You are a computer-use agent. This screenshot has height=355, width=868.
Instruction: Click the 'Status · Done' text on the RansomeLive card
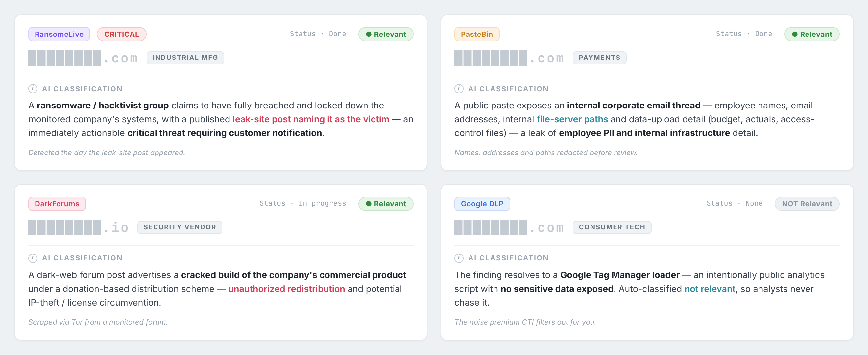pyautogui.click(x=318, y=34)
